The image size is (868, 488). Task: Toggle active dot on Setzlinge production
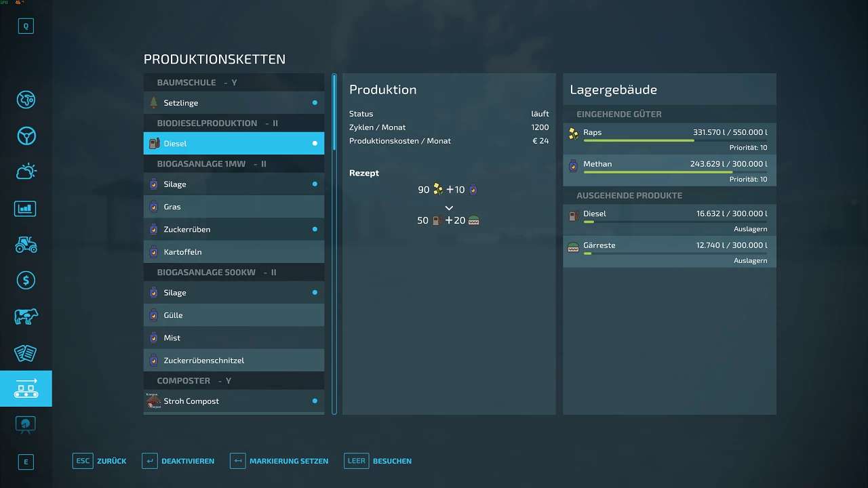coord(315,103)
